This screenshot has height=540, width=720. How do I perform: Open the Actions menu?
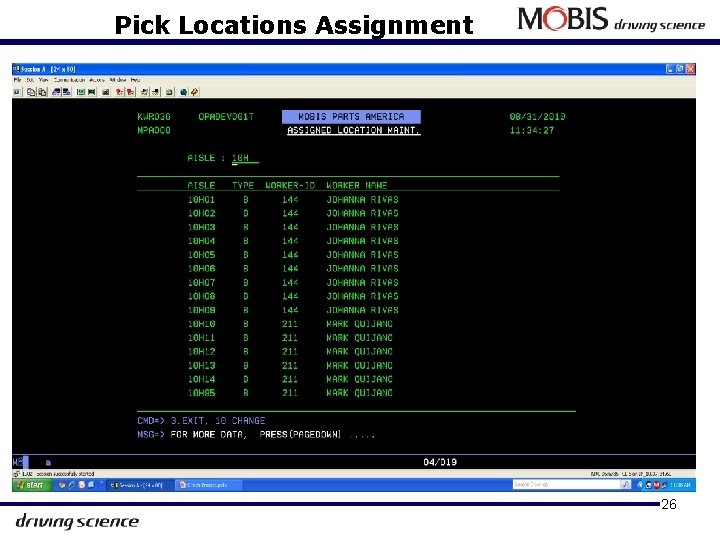(x=97, y=80)
